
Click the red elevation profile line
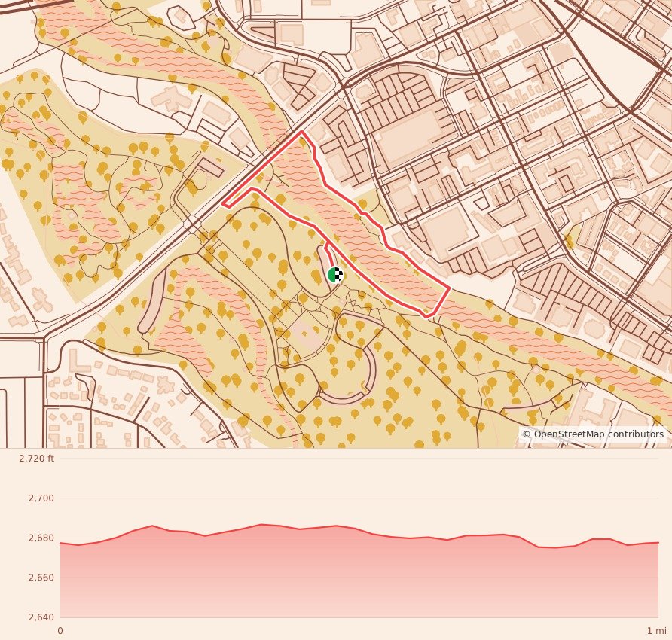[359, 530]
